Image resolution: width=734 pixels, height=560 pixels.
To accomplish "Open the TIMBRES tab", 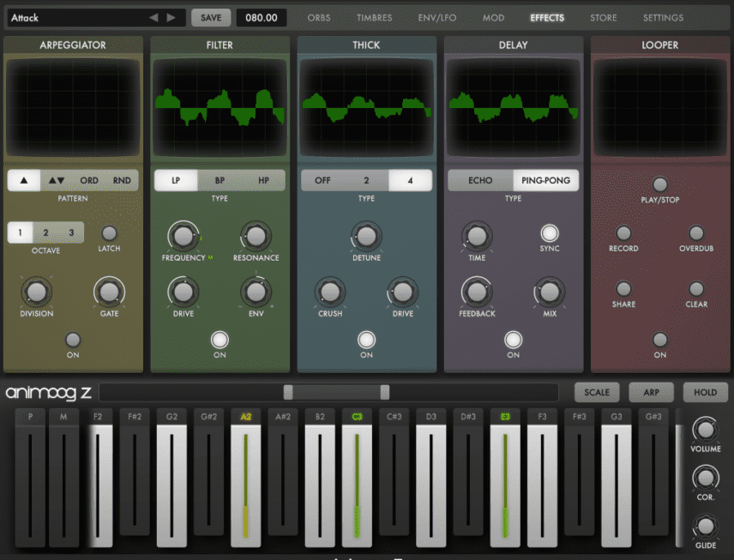I will [x=375, y=18].
